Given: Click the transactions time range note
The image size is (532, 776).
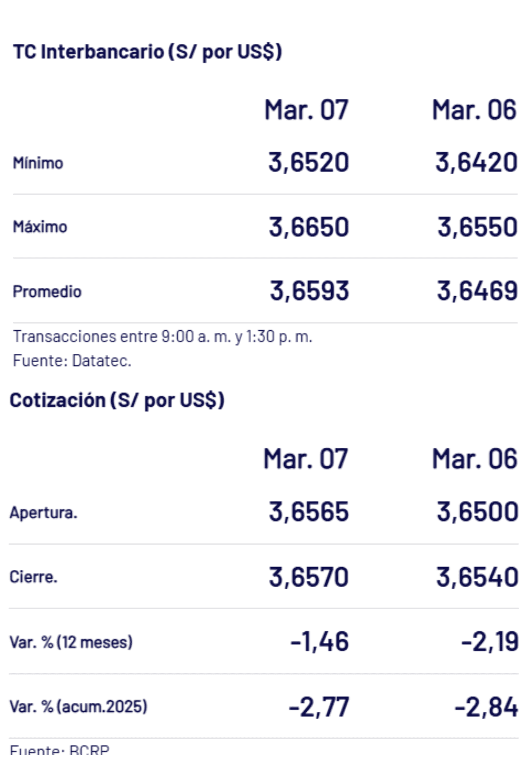Looking at the screenshot, I should (x=162, y=337).
